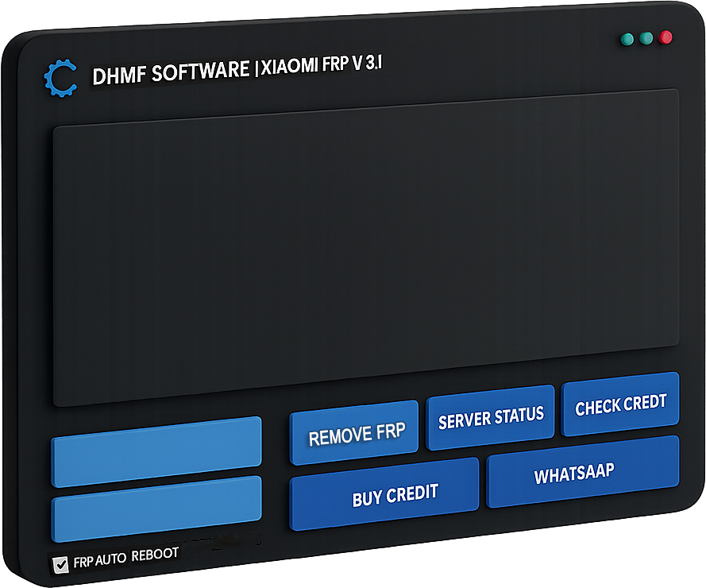Click the word DHMF in the title
Image resolution: width=706 pixels, height=588 pixels.
coord(119,75)
